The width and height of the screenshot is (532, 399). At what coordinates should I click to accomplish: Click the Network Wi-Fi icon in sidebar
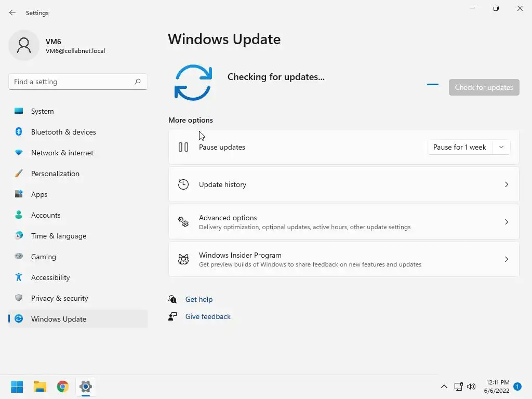click(x=19, y=153)
